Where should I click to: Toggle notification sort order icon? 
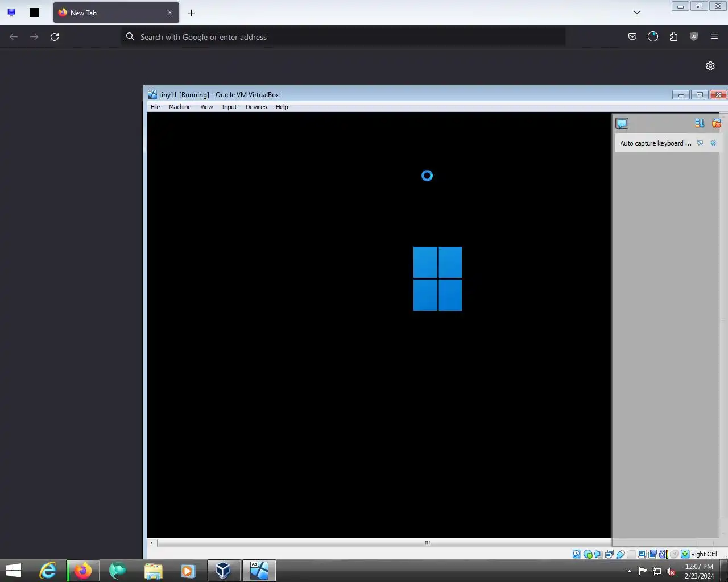point(700,123)
